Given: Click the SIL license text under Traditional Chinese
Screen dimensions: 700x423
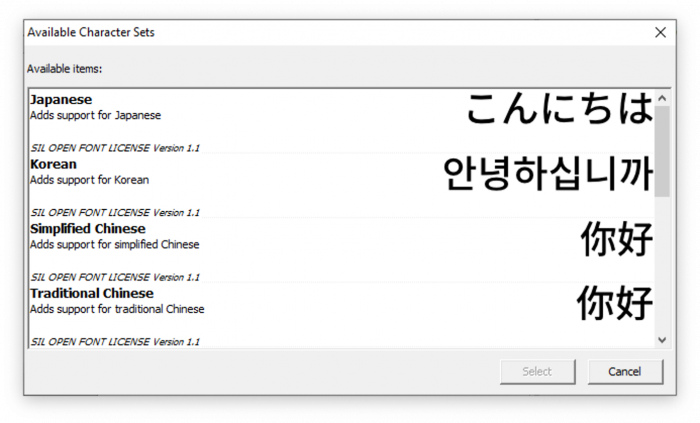Looking at the screenshot, I should coord(115,341).
